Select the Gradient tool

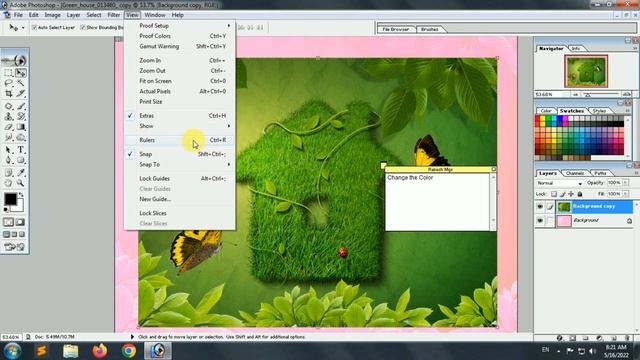pyautogui.click(x=20, y=127)
